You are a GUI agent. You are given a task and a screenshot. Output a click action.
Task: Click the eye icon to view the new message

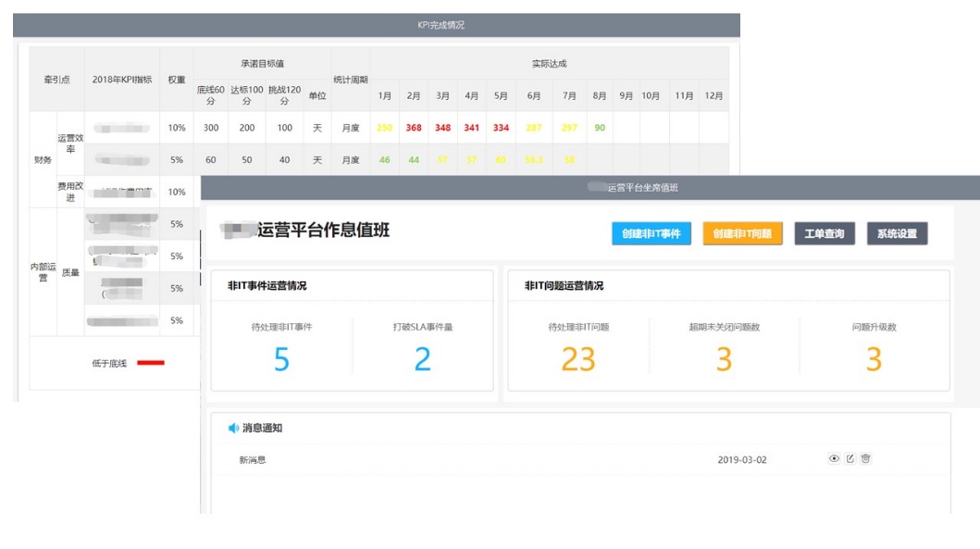835,458
